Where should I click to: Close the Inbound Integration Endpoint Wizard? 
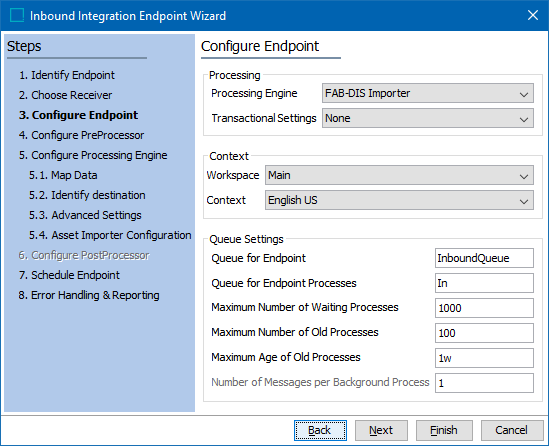coord(533,15)
